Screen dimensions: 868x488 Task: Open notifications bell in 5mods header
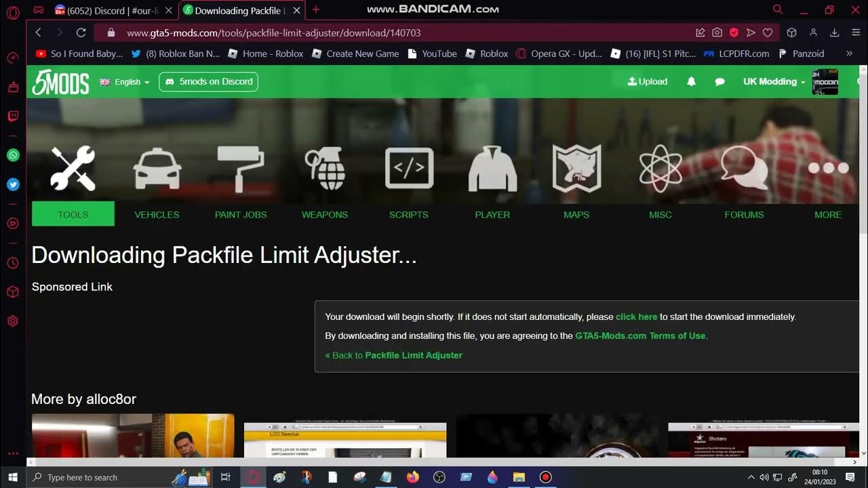point(692,81)
